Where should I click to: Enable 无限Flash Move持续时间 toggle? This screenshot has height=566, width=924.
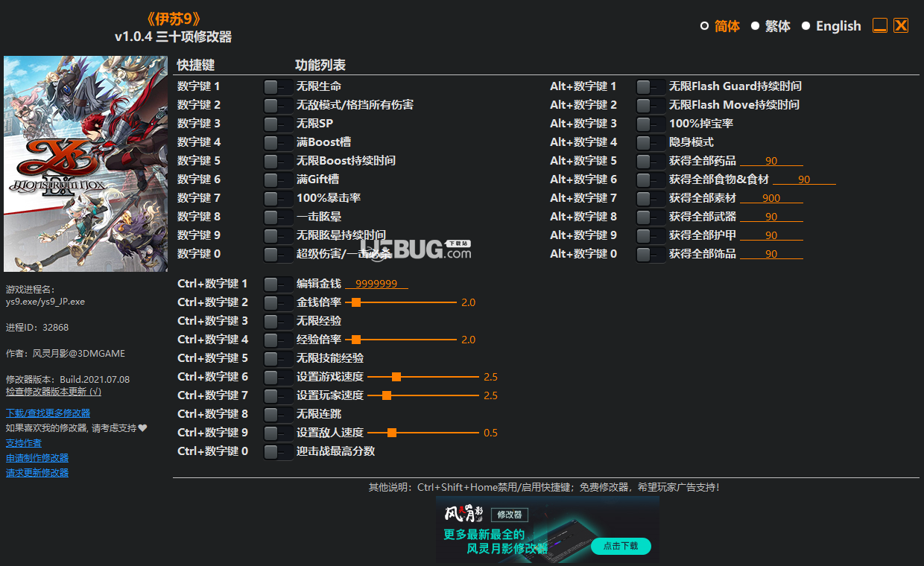(x=651, y=106)
